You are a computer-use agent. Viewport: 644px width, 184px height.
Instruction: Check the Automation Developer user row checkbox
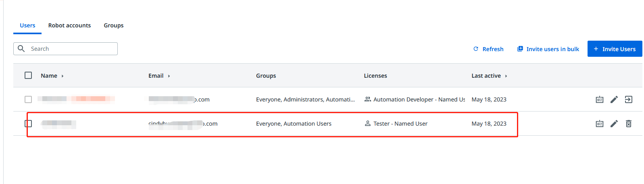(28, 99)
